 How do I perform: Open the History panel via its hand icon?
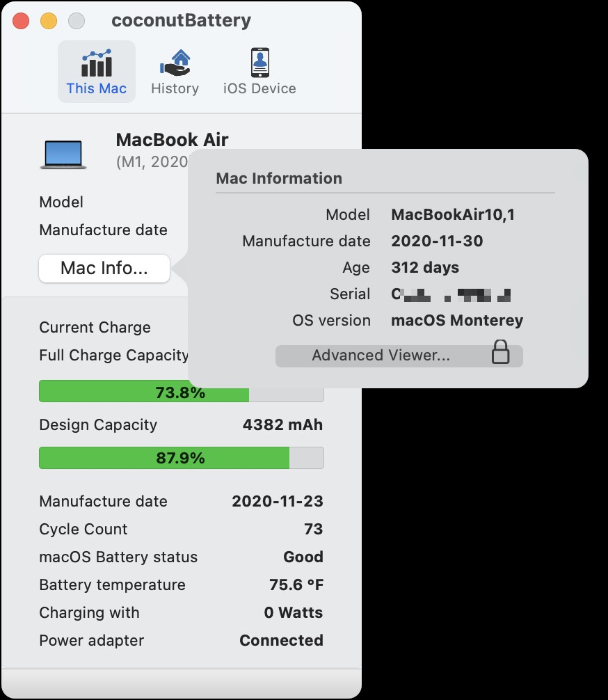point(175,63)
